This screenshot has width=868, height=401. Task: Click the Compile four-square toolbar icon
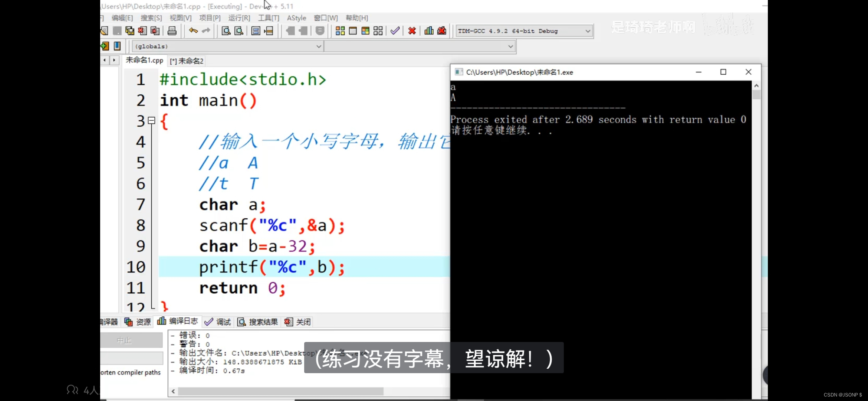pos(340,31)
